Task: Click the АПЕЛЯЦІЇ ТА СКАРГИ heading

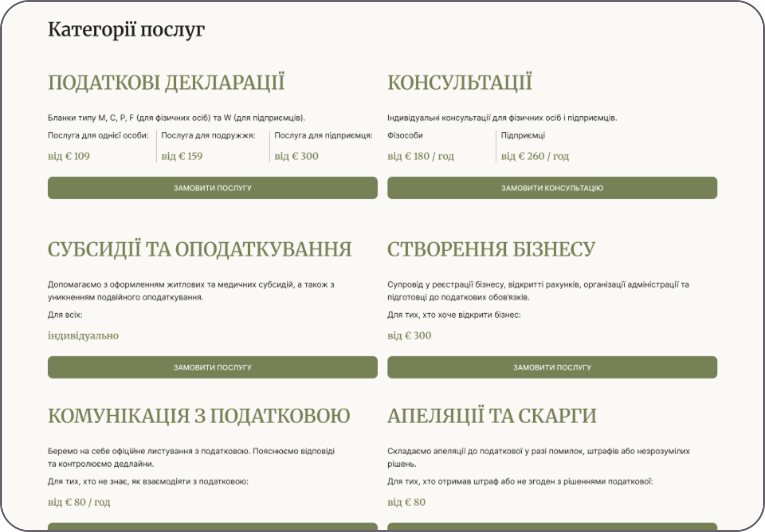Action: pos(492,416)
